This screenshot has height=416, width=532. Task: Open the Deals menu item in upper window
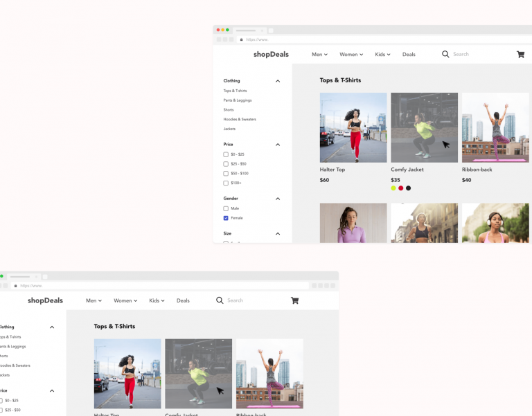[x=409, y=54]
